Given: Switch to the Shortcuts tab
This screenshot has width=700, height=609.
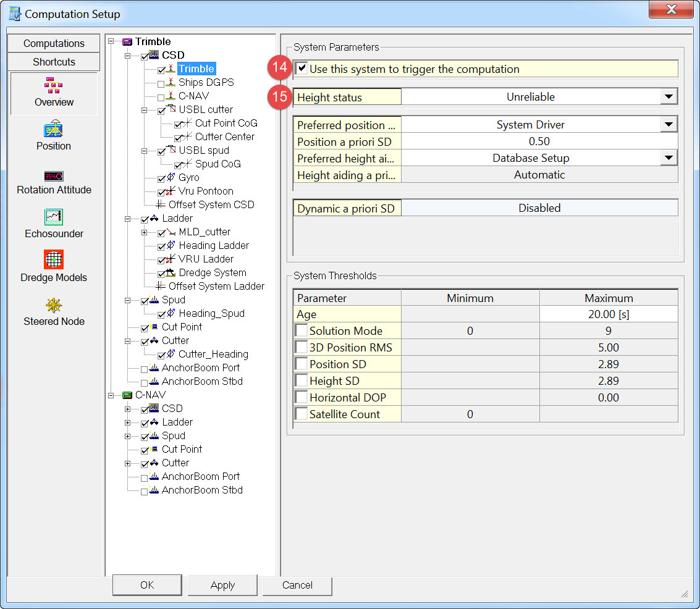Looking at the screenshot, I should [x=54, y=62].
